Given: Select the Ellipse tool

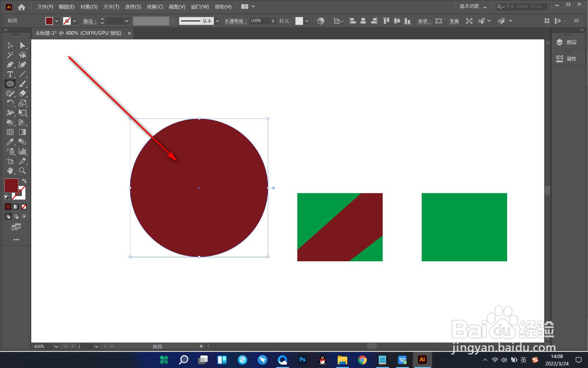Looking at the screenshot, I should click(10, 84).
